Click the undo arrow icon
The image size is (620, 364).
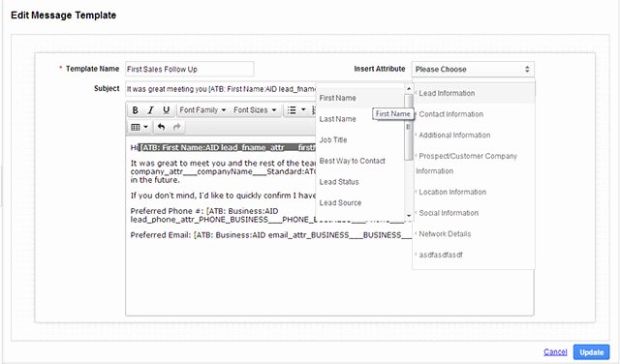tap(161, 127)
